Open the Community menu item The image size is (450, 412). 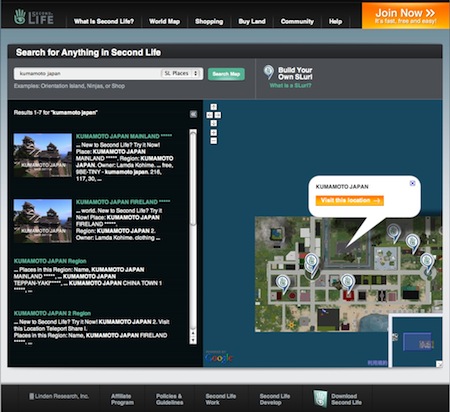(x=297, y=21)
